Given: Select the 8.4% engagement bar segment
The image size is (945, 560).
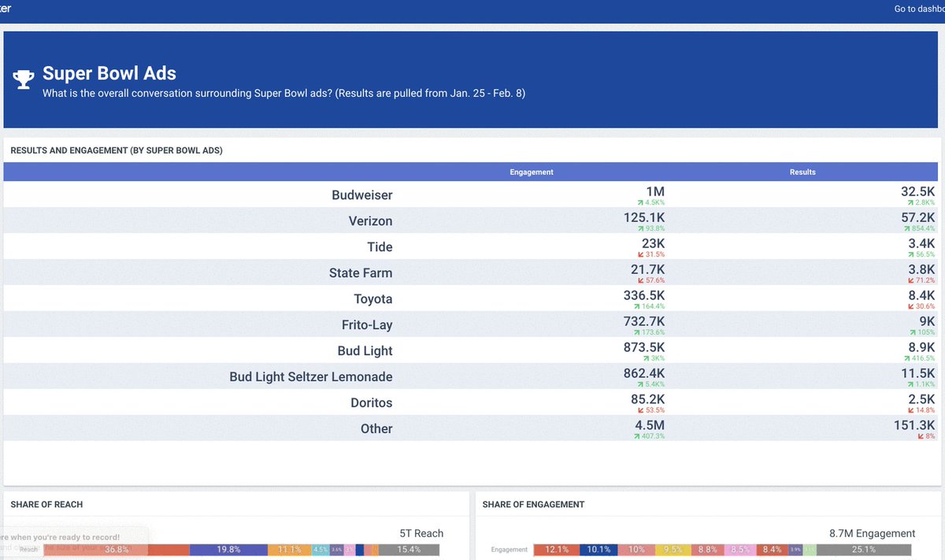Looking at the screenshot, I should 773,550.
